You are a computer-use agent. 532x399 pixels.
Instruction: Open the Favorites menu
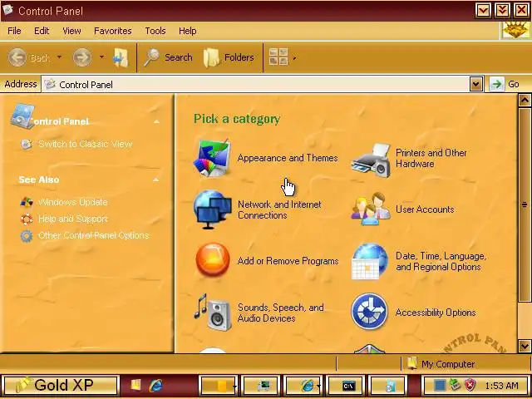(113, 31)
